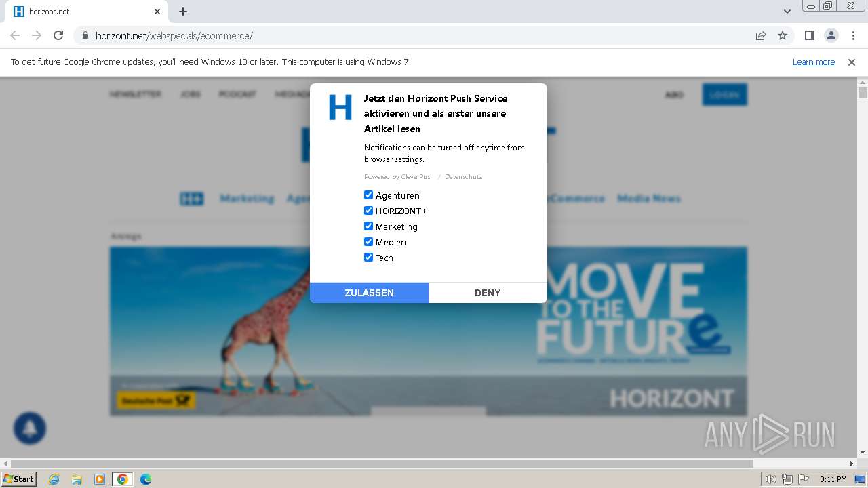The image size is (868, 488).
Task: Click the network tray icon
Action: click(787, 479)
